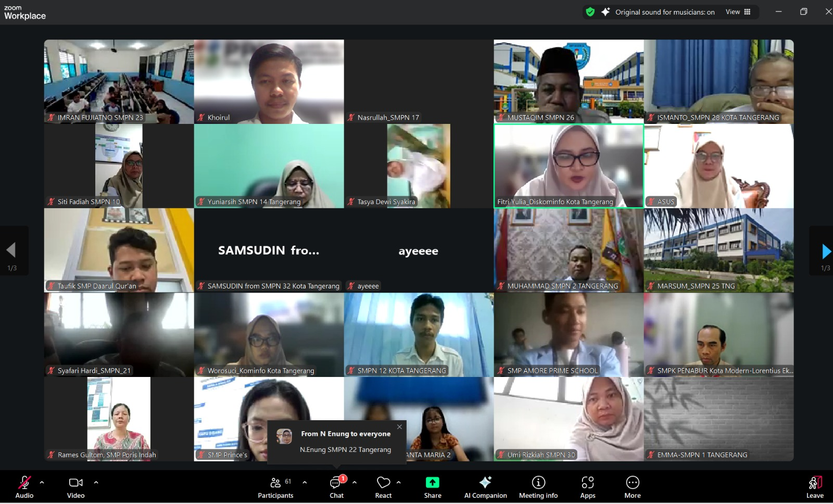Dismiss the N Enung chat notification
The width and height of the screenshot is (833, 504).
coord(399,427)
